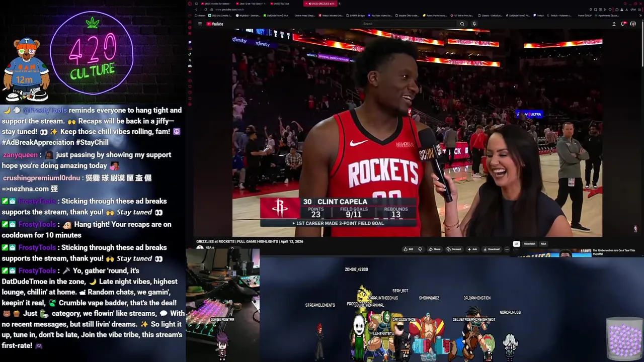Screen dimensions: 644x362
Task: Select the GRIZZLIES at ROCKETS browser tab
Action: point(320,4)
